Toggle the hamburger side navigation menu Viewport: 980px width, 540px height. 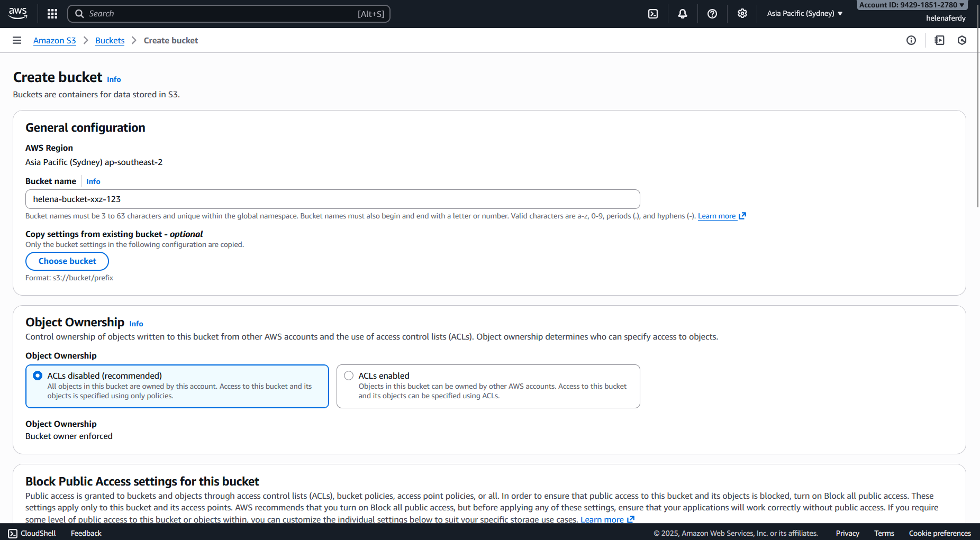click(17, 41)
